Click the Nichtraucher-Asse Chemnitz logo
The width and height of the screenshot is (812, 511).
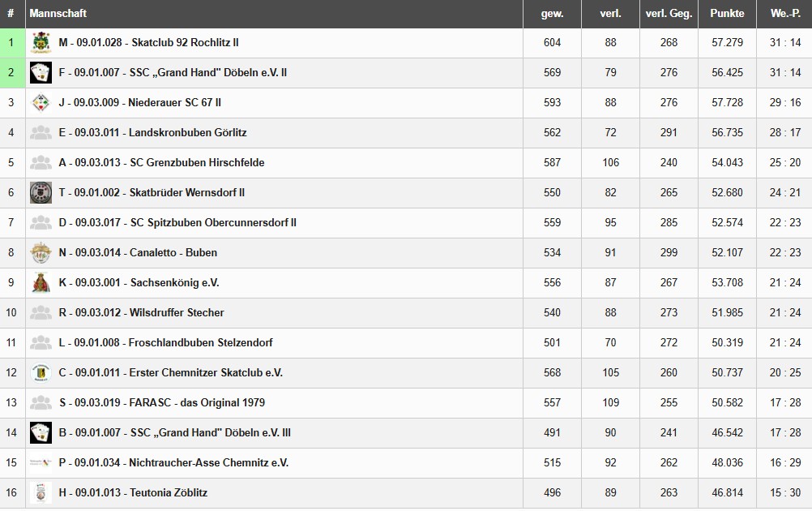click(41, 462)
